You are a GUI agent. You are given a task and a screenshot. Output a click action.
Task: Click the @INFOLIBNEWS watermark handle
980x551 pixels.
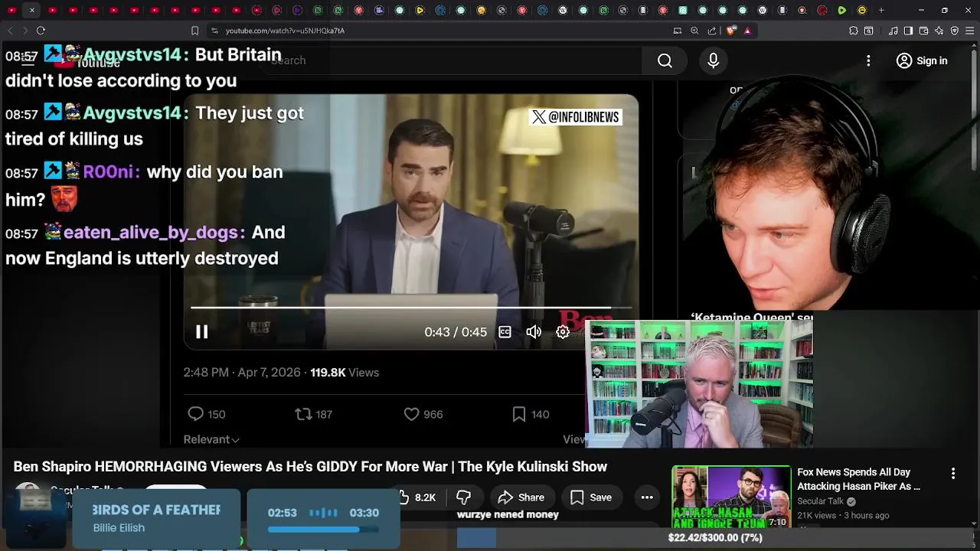pos(576,117)
